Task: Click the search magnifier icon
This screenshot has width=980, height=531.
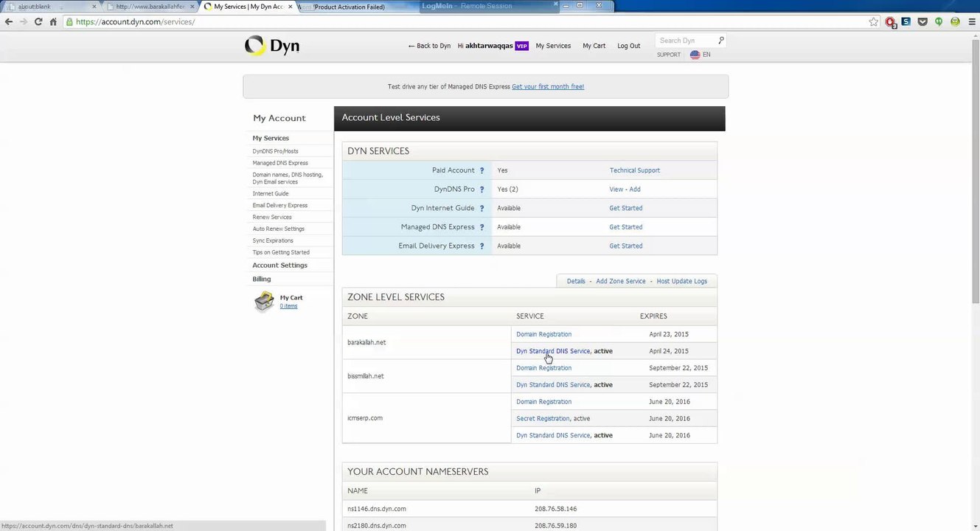Action: pyautogui.click(x=721, y=41)
